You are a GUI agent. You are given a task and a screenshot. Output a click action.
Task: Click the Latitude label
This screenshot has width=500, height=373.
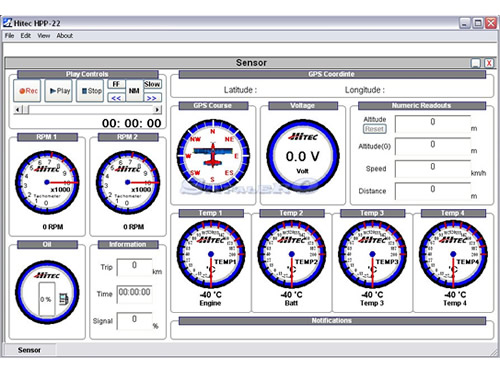tap(240, 90)
